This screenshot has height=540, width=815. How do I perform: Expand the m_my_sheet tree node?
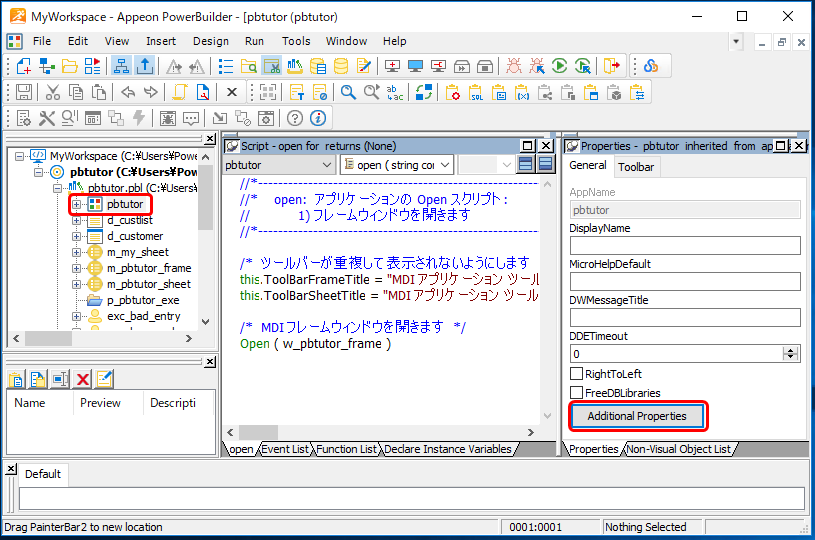tap(76, 253)
